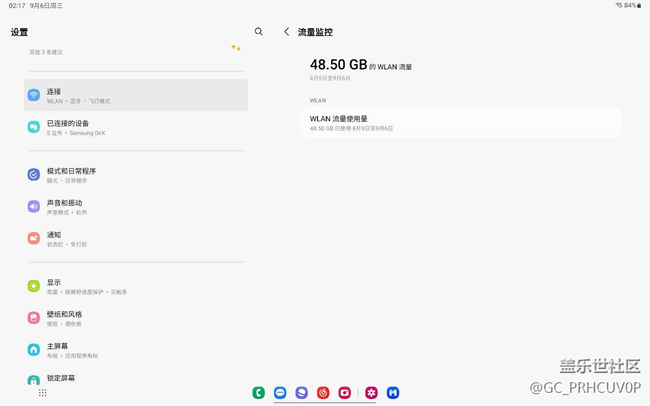Open 显示 display settings
Screen dimensions: 650x406
(136, 286)
